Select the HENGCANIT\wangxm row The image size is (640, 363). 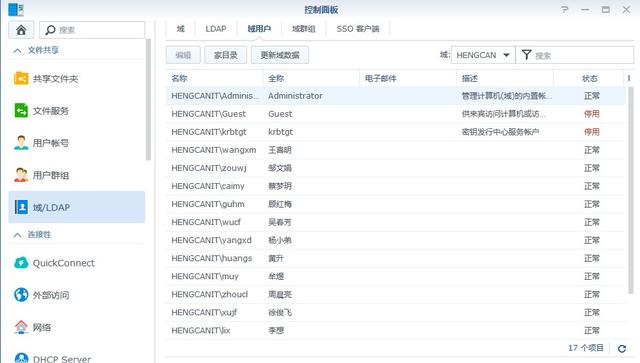(x=396, y=150)
